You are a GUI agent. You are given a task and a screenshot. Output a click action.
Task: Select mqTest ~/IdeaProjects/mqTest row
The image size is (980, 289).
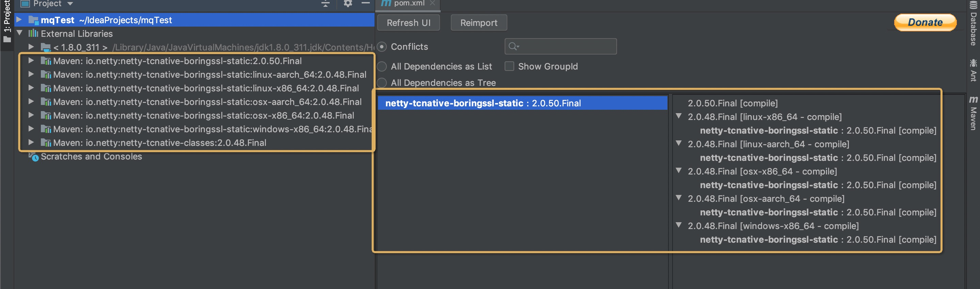(194, 20)
